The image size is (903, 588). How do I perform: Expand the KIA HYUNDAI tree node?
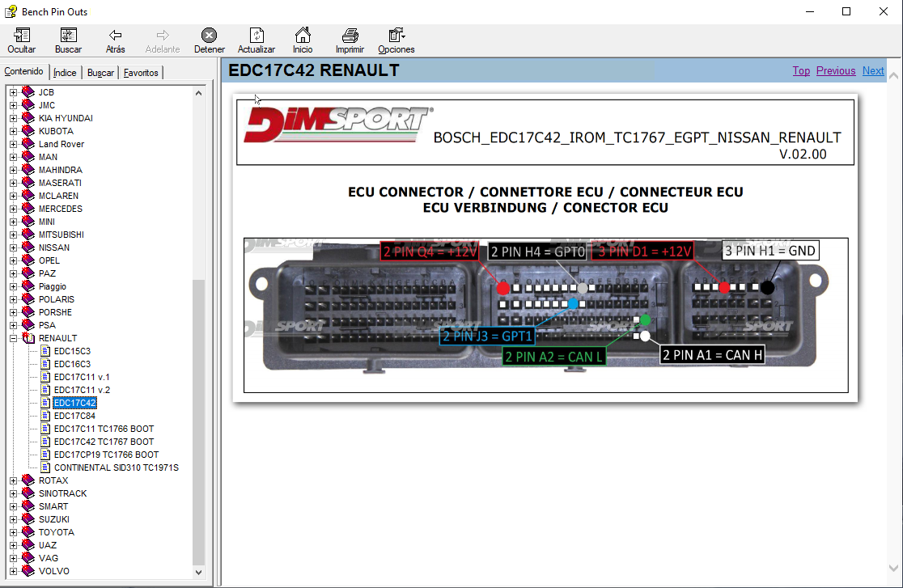coord(13,118)
